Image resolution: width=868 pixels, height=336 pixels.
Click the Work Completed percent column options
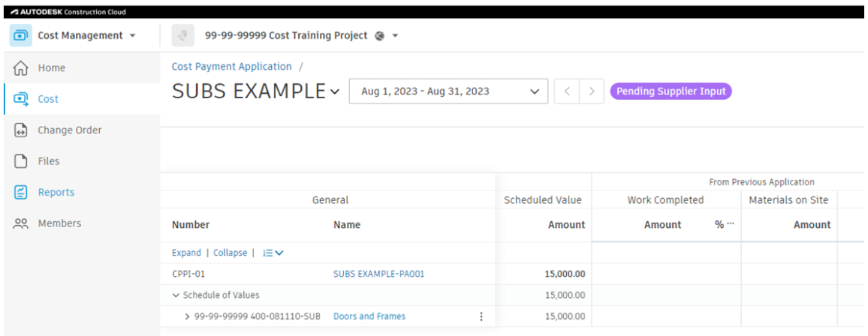click(x=731, y=223)
